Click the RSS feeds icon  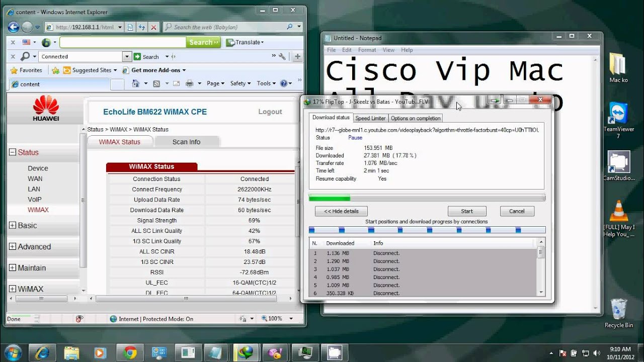click(x=156, y=83)
